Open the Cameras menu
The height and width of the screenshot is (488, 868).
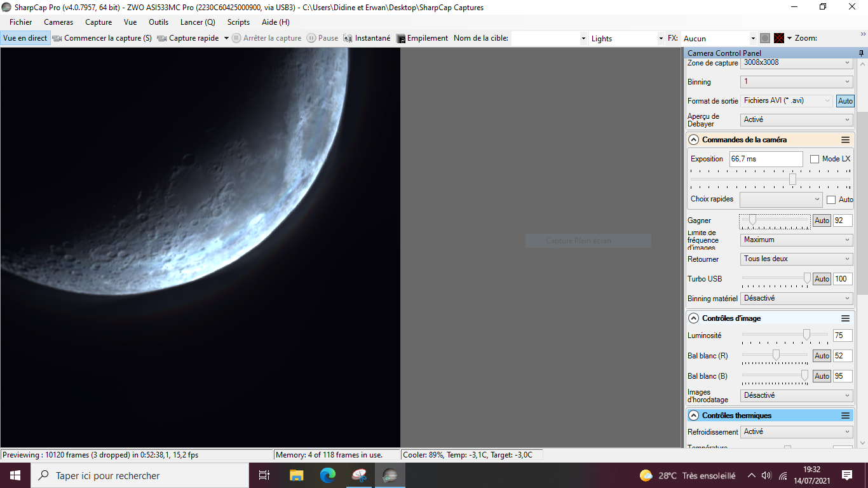58,22
